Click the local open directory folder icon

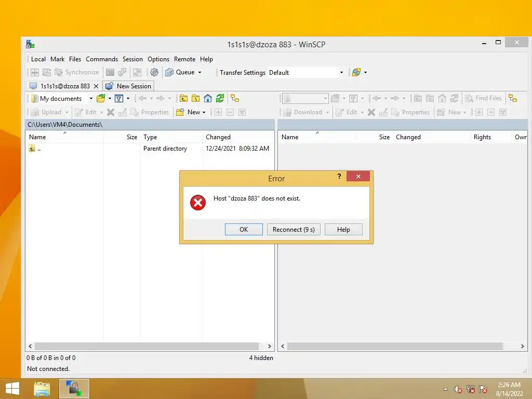(101, 99)
